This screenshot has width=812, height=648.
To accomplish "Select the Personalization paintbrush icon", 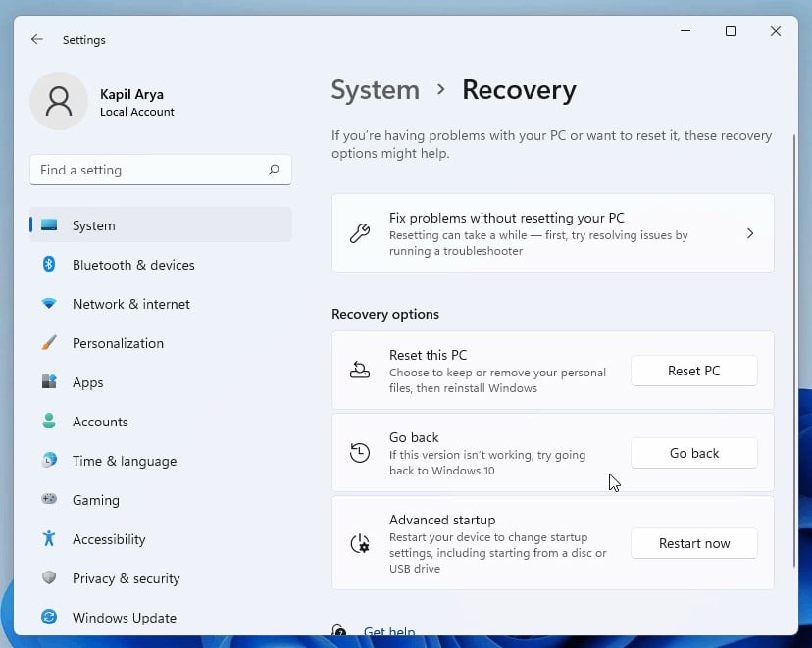I will [49, 343].
